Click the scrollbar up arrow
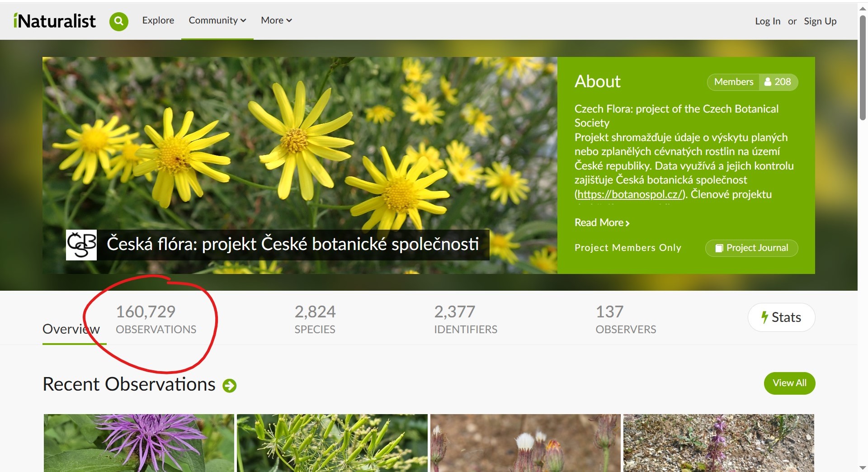Screen dimensions: 868x472 (863, 8)
